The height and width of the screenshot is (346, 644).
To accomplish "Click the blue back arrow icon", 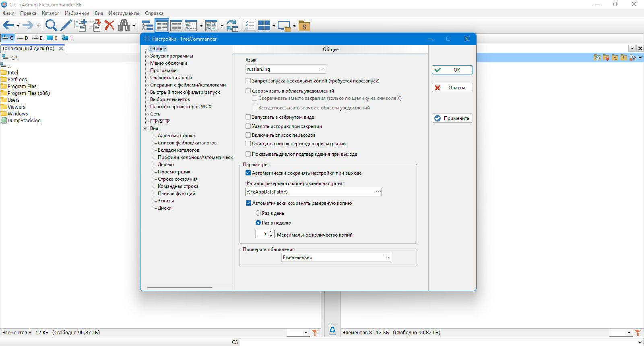I will pos(8,26).
